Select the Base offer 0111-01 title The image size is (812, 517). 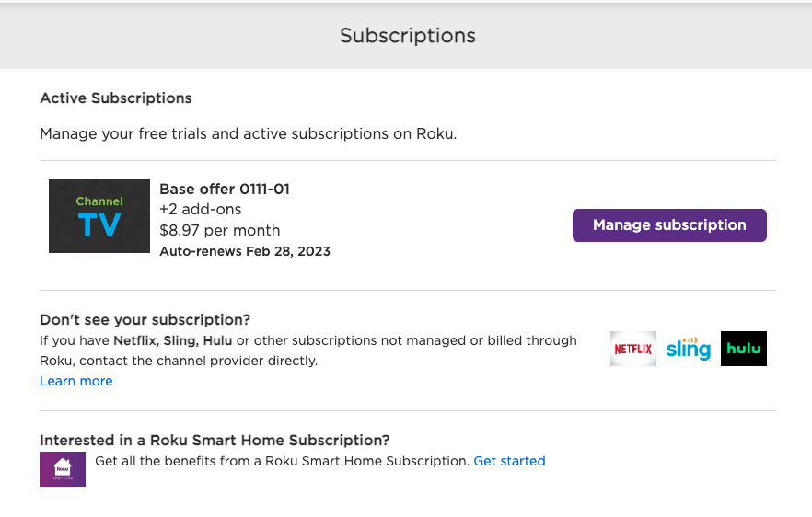pos(225,190)
